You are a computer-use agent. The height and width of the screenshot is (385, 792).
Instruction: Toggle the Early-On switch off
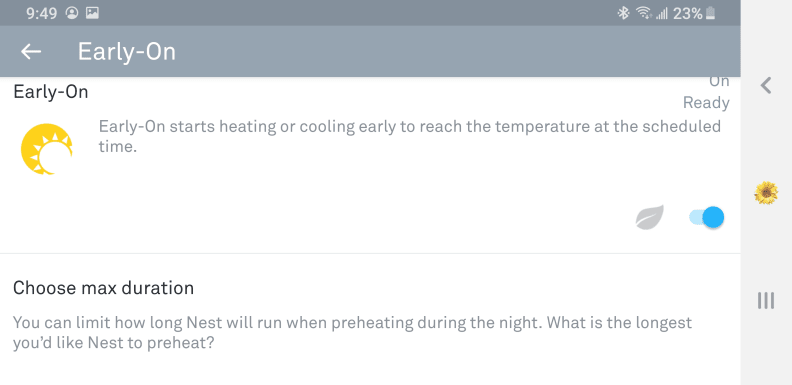point(706,217)
